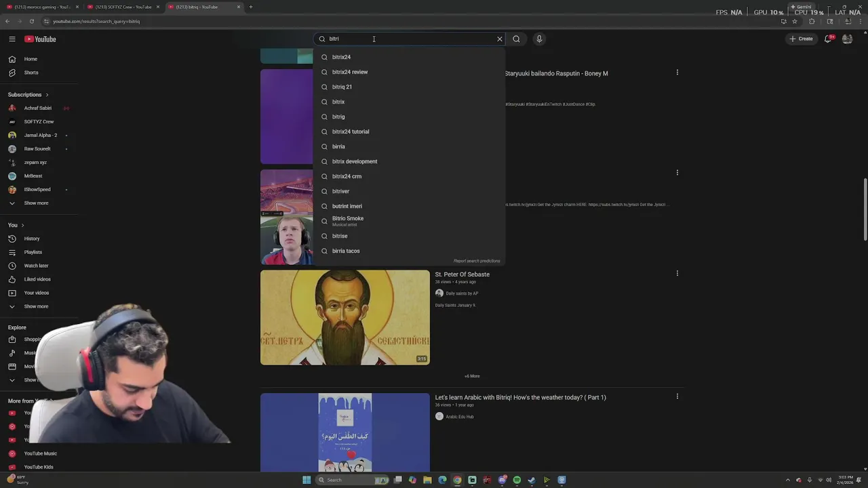Open Arabic Edu Hub channel
The height and width of the screenshot is (488, 868).
click(x=460, y=417)
